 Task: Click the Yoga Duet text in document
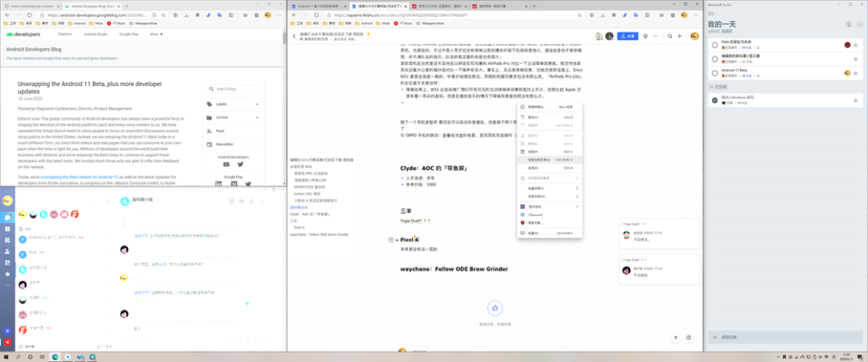coord(416,221)
